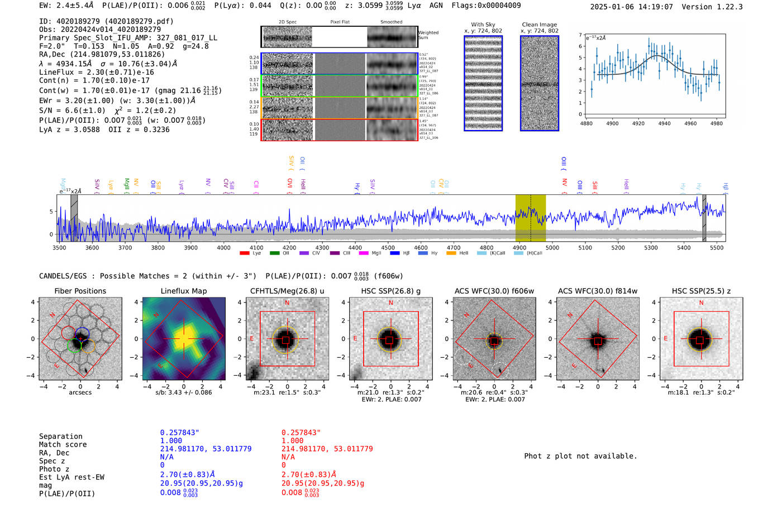Viewport: 782px width, 532px height.
Task: Click the Phot z plot not available text
Action: pos(580,456)
